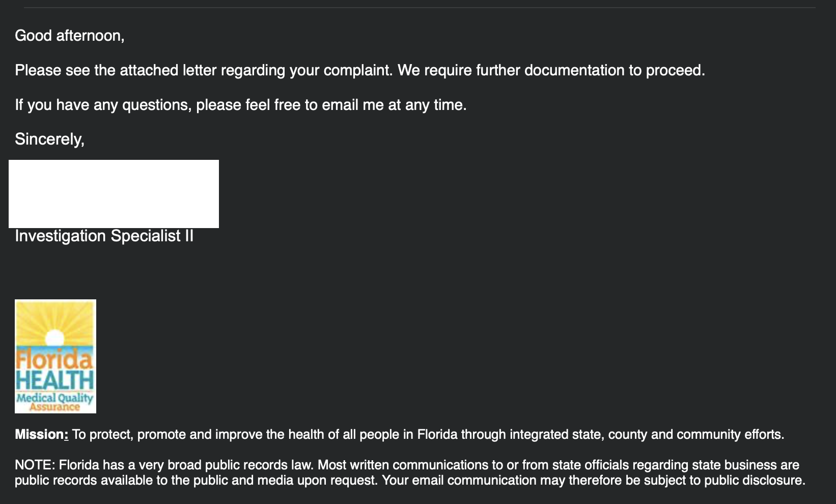Click the mission statement sentence text
The image size is (836, 504).
pos(428,435)
